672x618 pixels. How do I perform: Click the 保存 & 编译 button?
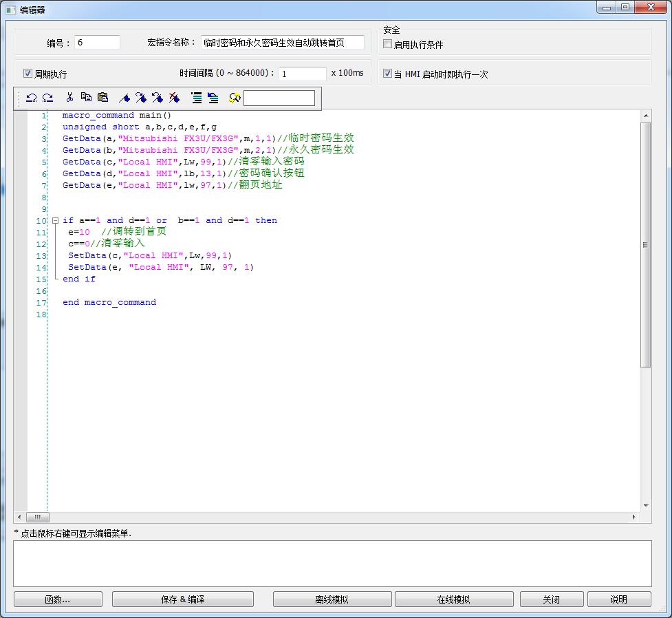(x=182, y=599)
